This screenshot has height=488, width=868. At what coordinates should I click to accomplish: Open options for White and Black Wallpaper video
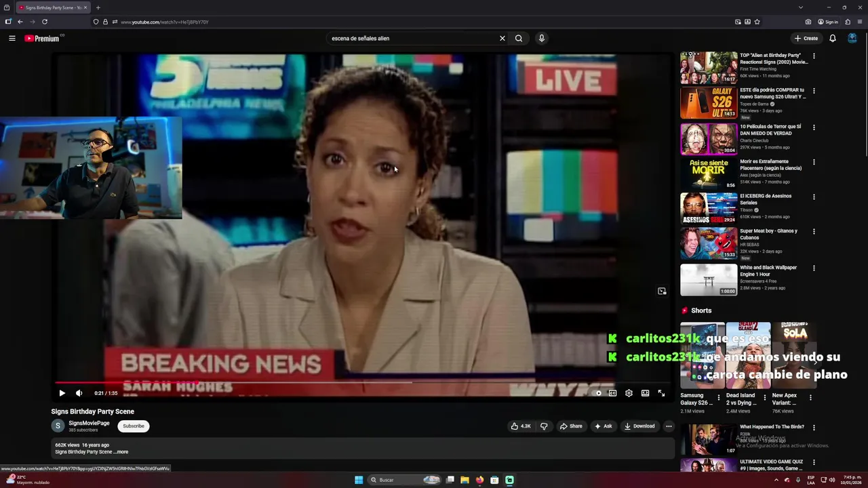(x=814, y=268)
